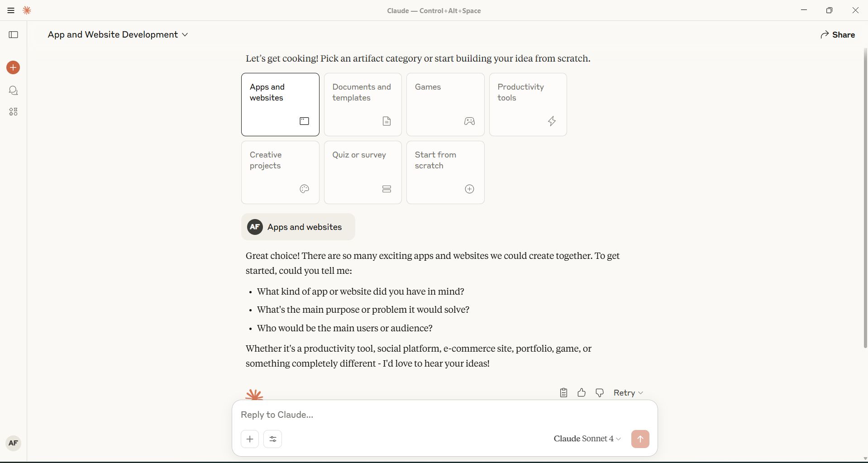Screen dimensions: 868x463
Task: Open AF user profile at sidebar bottom
Action: pos(13,443)
